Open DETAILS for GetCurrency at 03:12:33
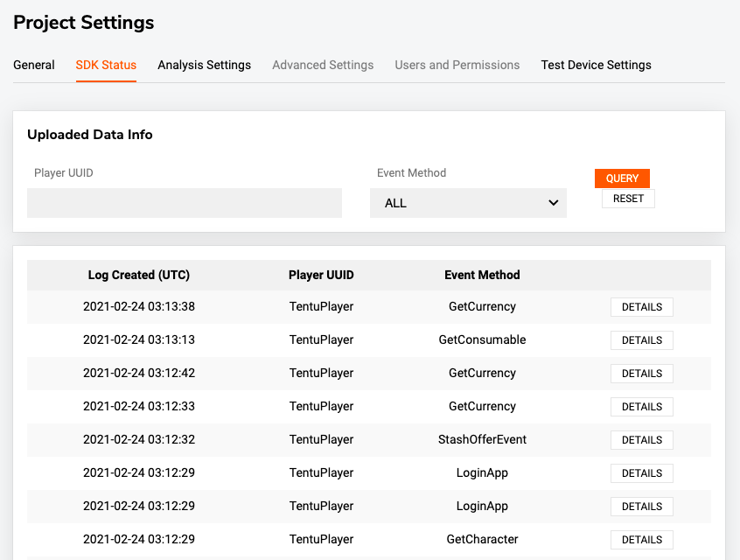Image resolution: width=740 pixels, height=560 pixels. coord(642,407)
